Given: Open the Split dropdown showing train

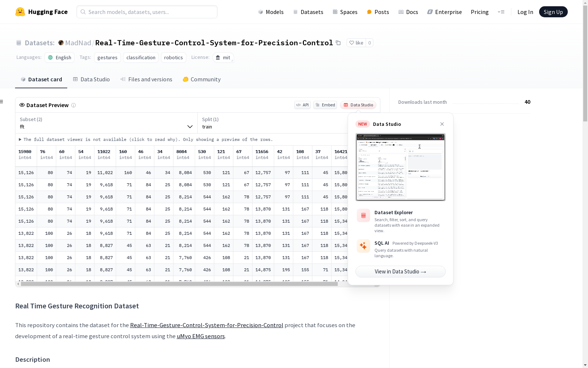Looking at the screenshot, I should pyautogui.click(x=273, y=123).
